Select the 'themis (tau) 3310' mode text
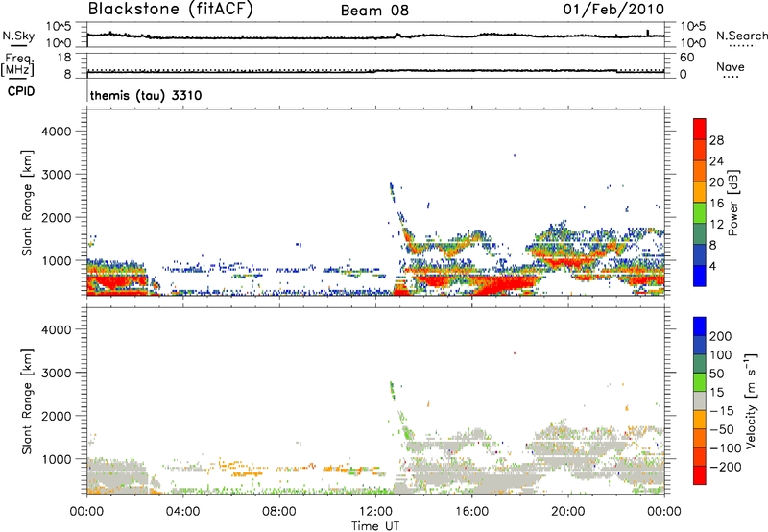768x532 pixels. pyautogui.click(x=146, y=95)
